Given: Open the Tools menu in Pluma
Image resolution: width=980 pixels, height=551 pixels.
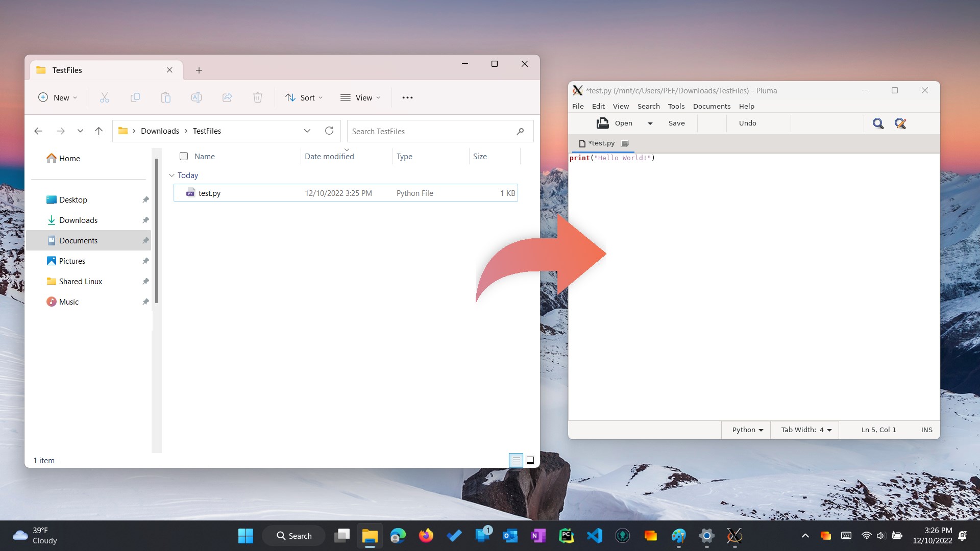Looking at the screenshot, I should tap(676, 106).
